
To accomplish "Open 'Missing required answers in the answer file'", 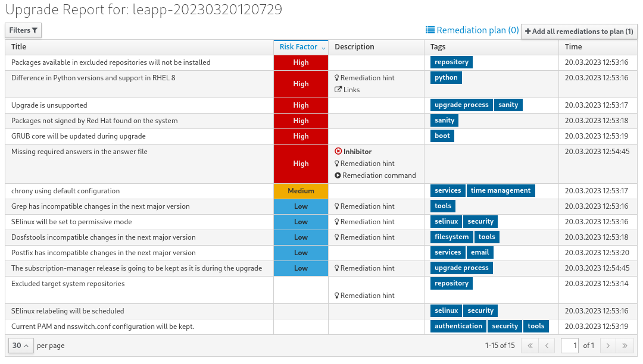I will click(x=79, y=152).
